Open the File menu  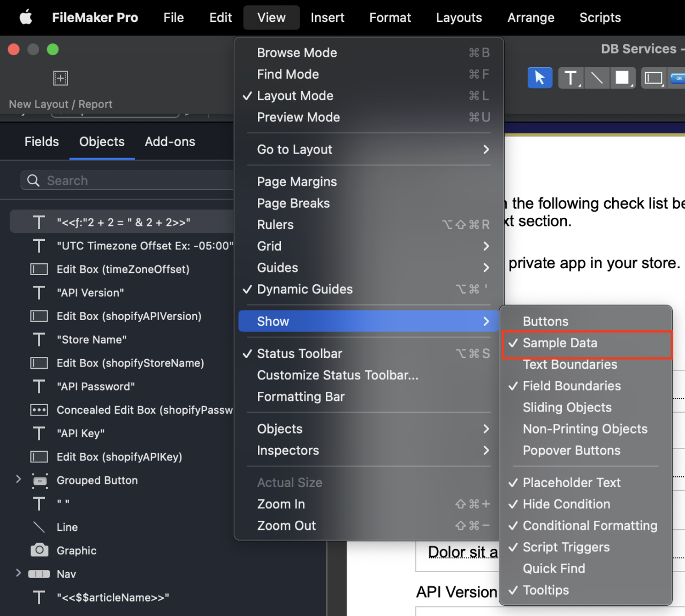173,18
